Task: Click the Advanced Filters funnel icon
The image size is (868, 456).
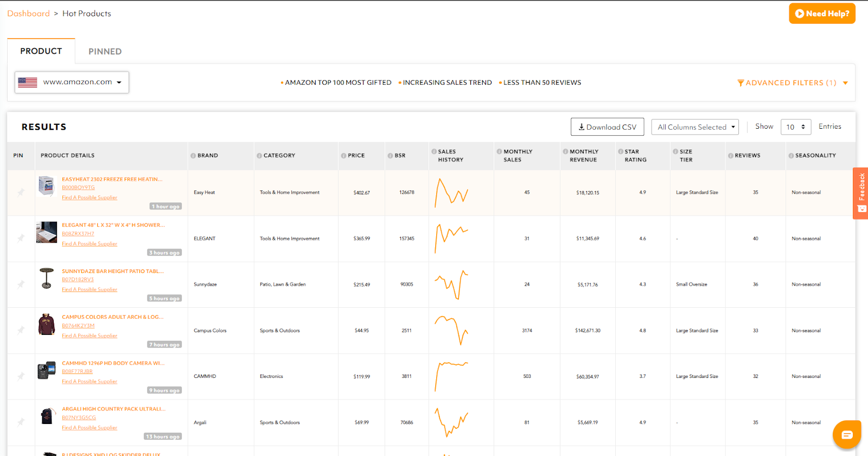Action: point(741,83)
